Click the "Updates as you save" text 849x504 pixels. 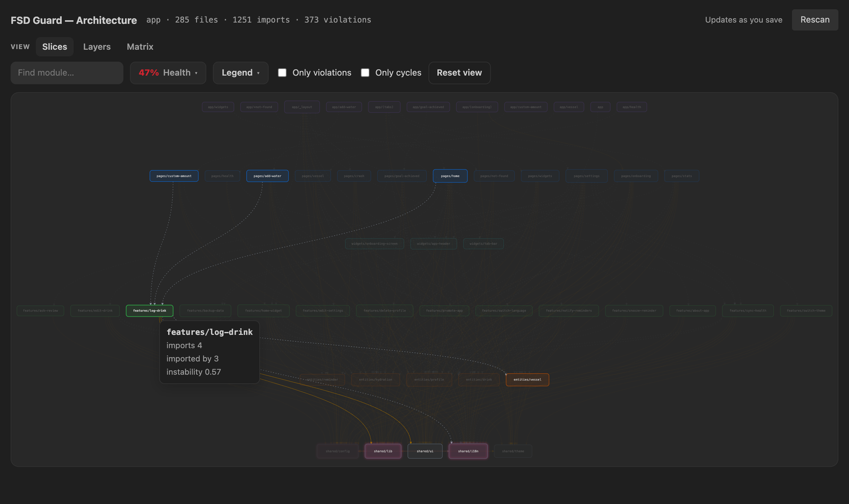[x=743, y=20]
